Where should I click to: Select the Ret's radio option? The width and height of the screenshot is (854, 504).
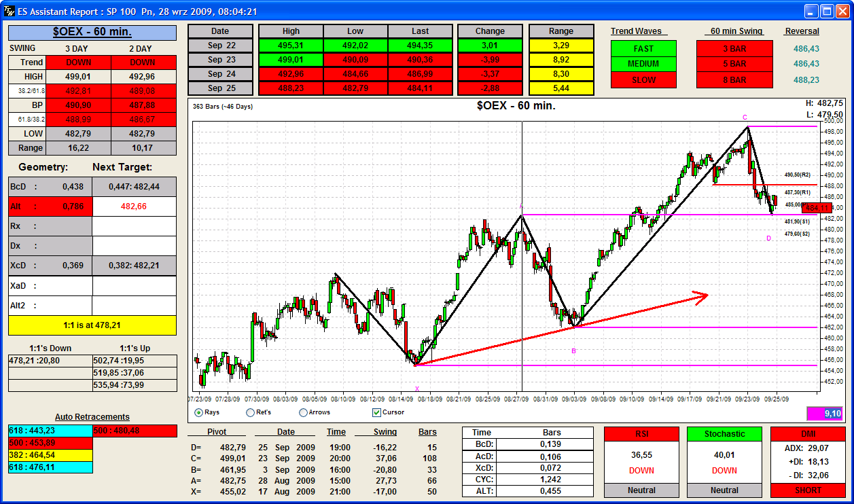[x=251, y=412]
